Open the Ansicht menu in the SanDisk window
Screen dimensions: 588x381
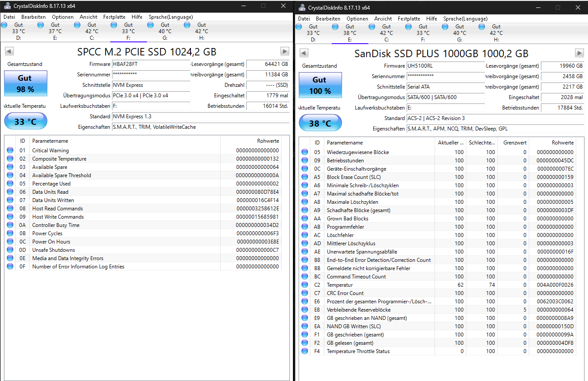pyautogui.click(x=383, y=19)
